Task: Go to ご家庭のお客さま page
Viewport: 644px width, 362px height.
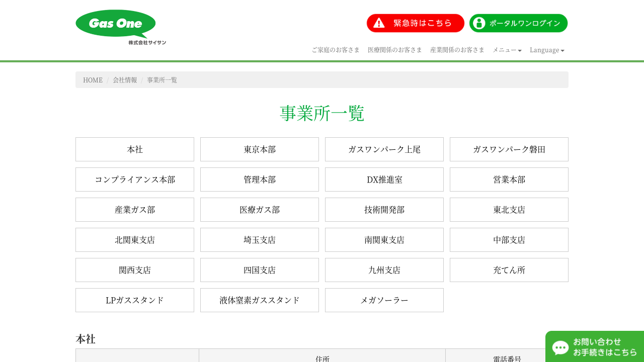Action: click(336, 50)
